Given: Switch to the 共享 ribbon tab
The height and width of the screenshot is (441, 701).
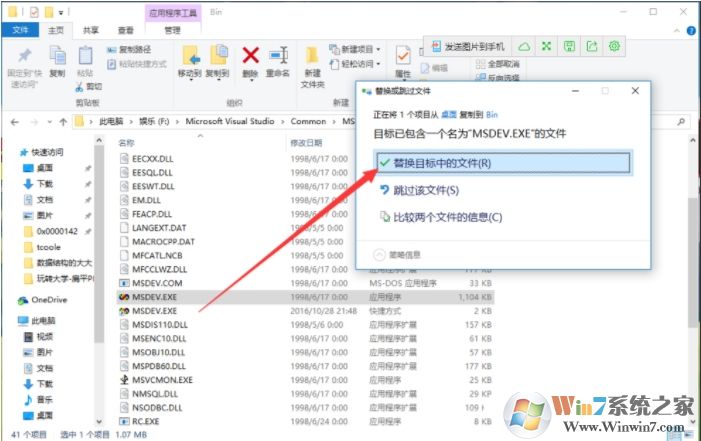Looking at the screenshot, I should tap(91, 30).
